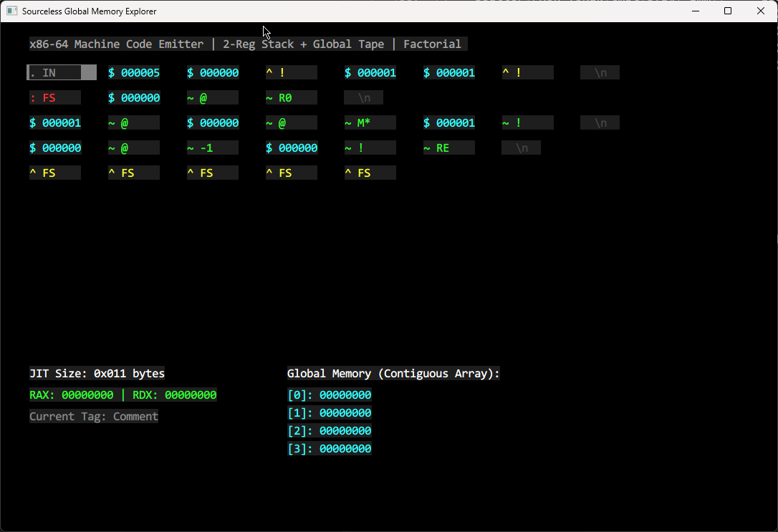Maximize the Sourceless Global Memory Explorer window
The height and width of the screenshot is (532, 778).
(x=728, y=11)
